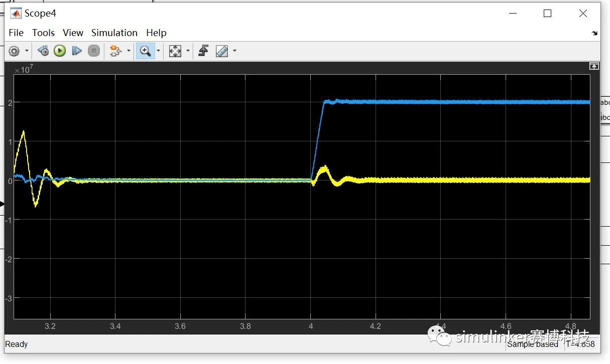The image size is (610, 364).
Task: Click the Scope4 window title text
Action: [x=40, y=14]
